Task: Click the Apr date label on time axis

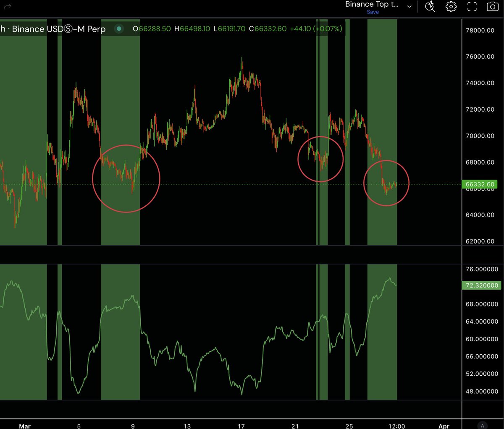Action: coord(444,426)
